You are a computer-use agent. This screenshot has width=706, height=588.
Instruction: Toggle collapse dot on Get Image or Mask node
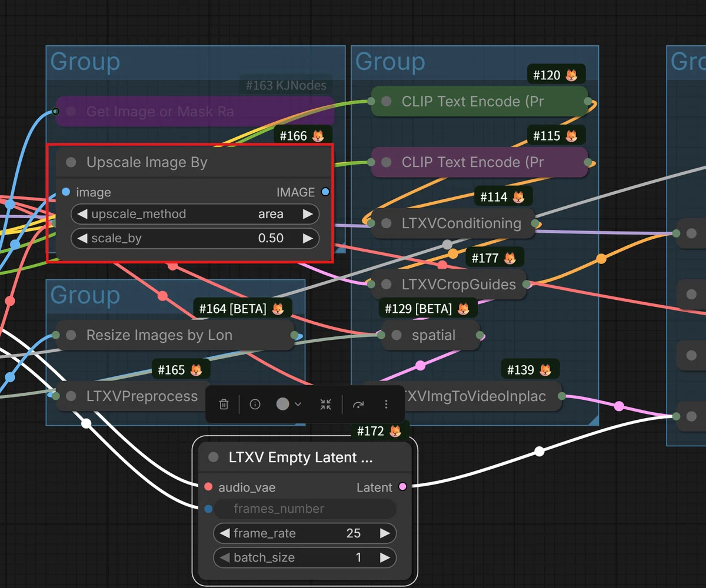(71, 112)
